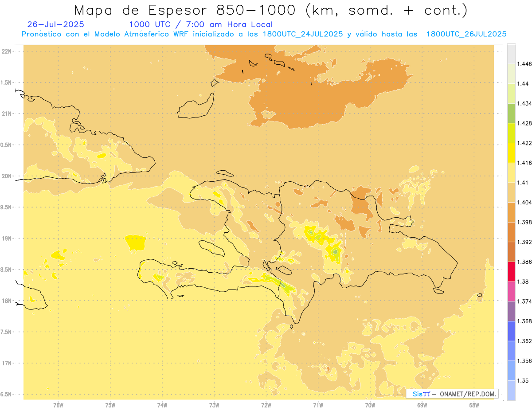The height and width of the screenshot is (411, 532).
Task: Click the 69W longitude label
Action: tap(422, 406)
